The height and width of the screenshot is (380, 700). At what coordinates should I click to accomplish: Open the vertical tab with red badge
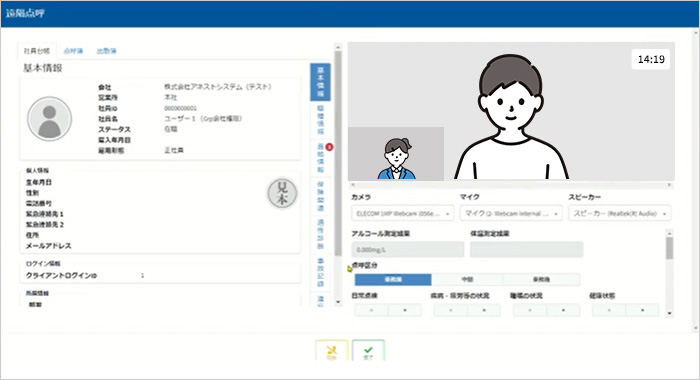click(x=321, y=158)
